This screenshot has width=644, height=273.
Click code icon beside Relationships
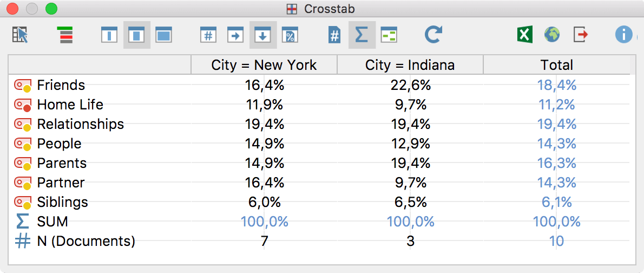tap(23, 124)
